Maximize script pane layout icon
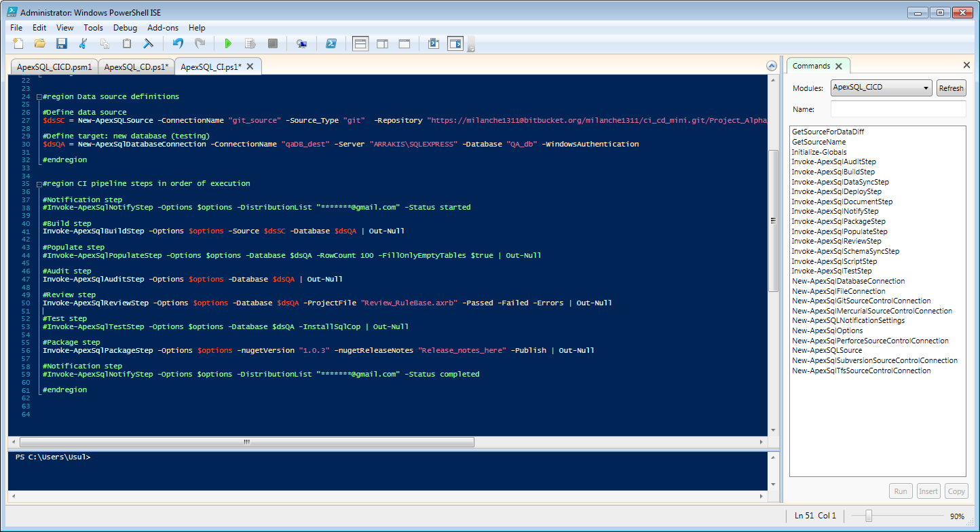Image resolution: width=980 pixels, height=532 pixels. click(x=404, y=43)
